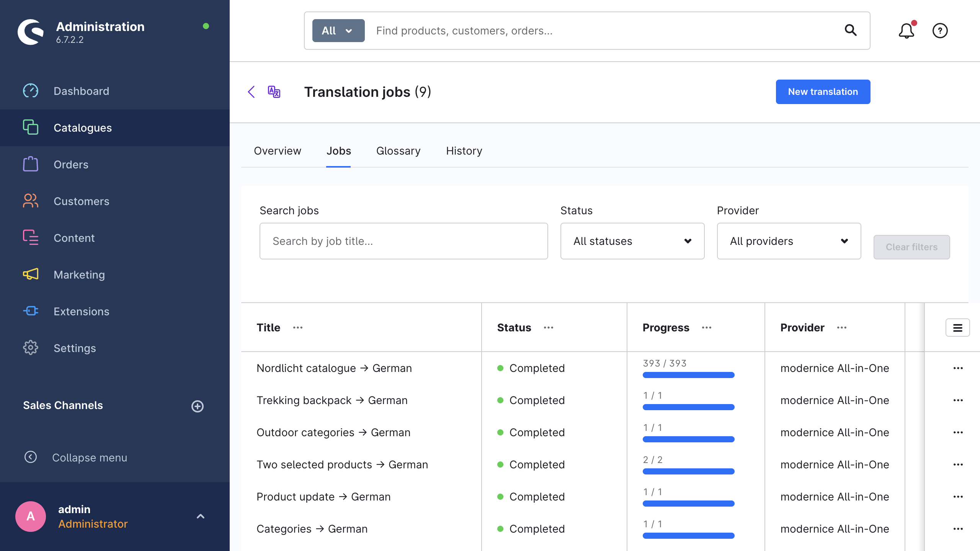Go back using the left chevron

252,92
